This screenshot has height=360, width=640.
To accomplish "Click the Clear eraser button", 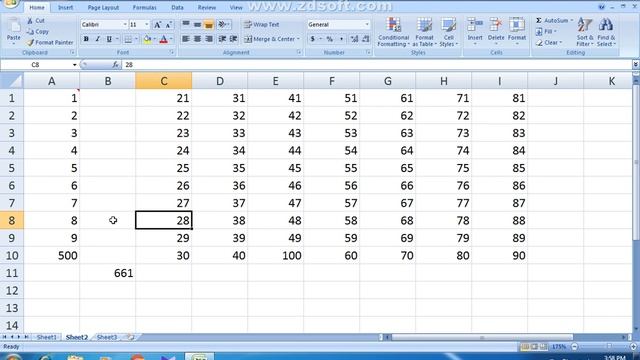I will [548, 42].
